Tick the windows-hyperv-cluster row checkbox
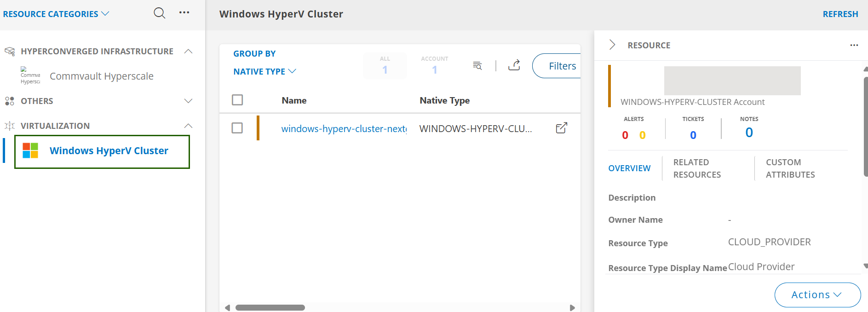 tap(237, 128)
